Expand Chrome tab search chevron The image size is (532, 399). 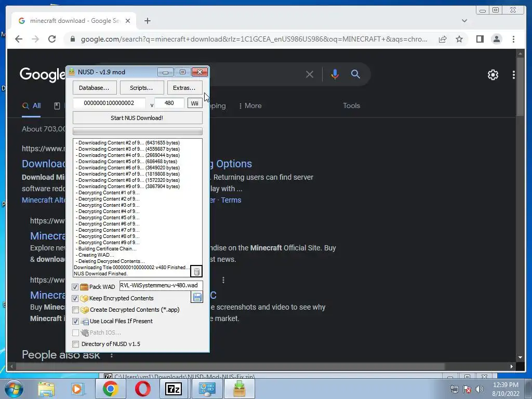464,21
